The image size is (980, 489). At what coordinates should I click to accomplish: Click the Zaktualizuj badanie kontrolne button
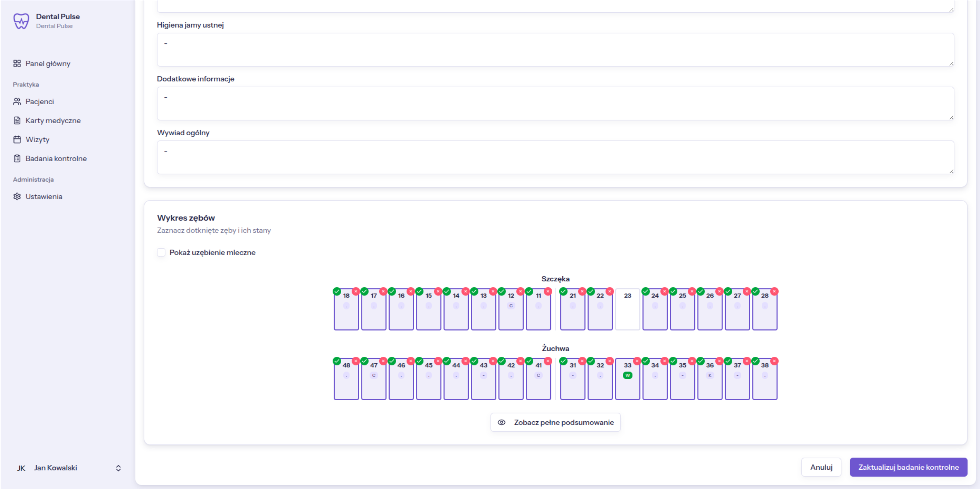coord(908,467)
